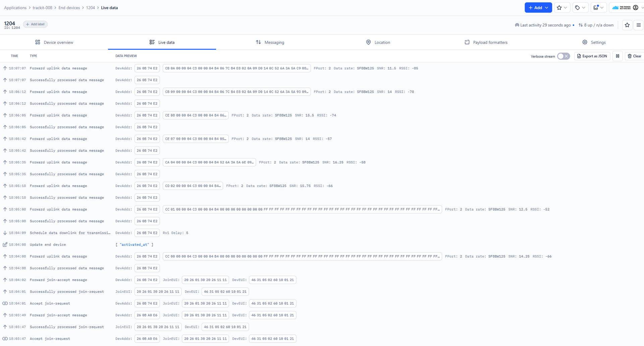This screenshot has height=346, width=644.
Task: Go to 1204 breadcrumb link
Action: 90,8
